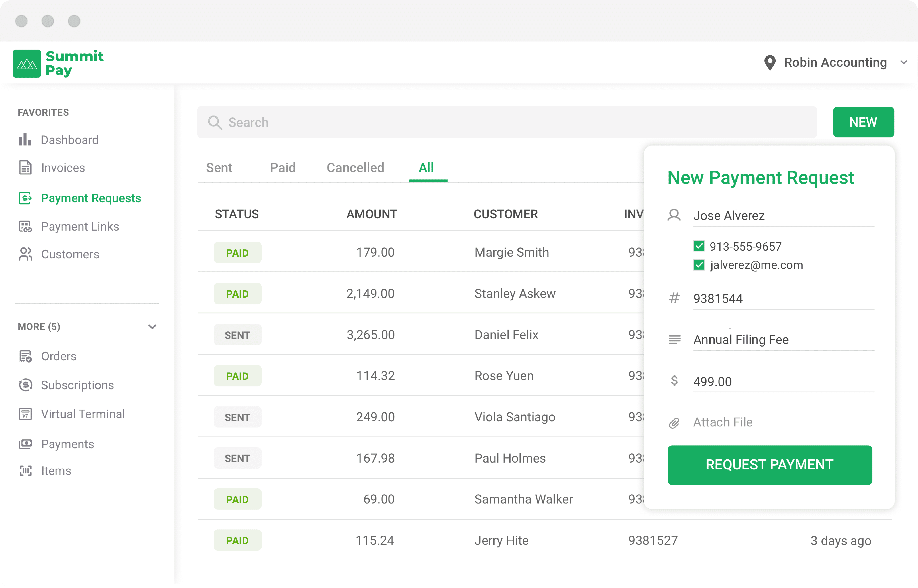Open the Dashboard from the sidebar
Viewport: 918px width, 588px height.
click(x=69, y=140)
